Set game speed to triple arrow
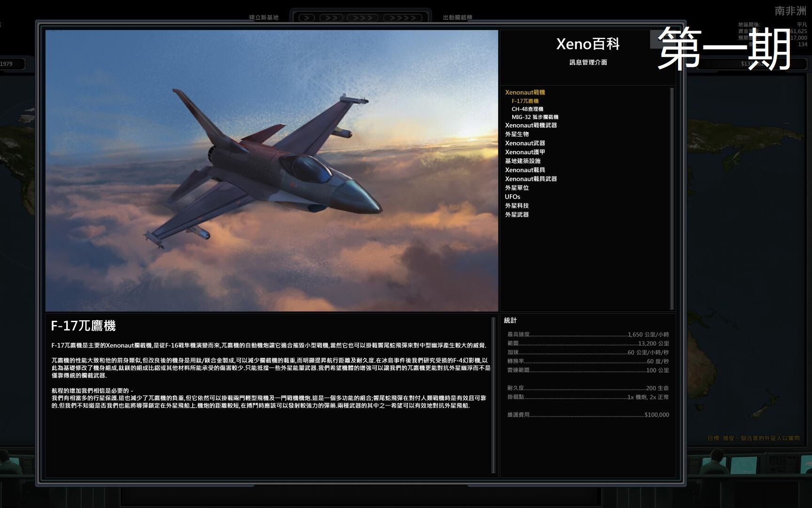The height and width of the screenshot is (508, 812). coord(363,18)
